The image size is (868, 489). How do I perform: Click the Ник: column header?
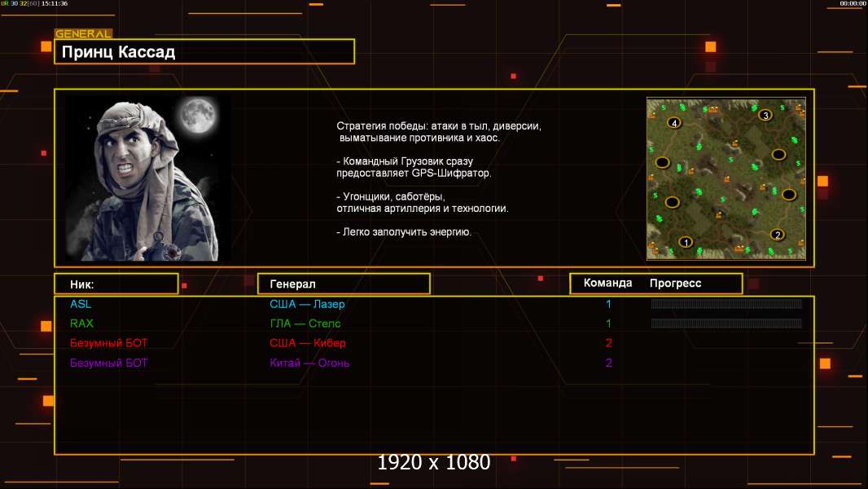82,284
